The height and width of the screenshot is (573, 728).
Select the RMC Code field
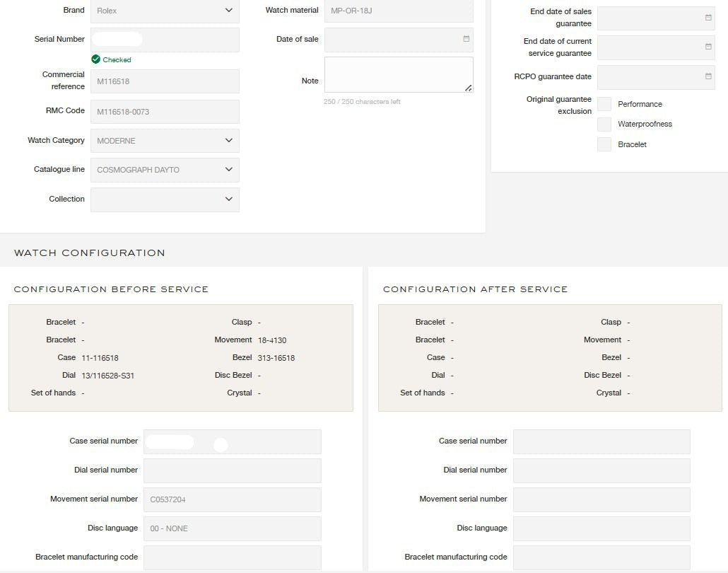165,112
